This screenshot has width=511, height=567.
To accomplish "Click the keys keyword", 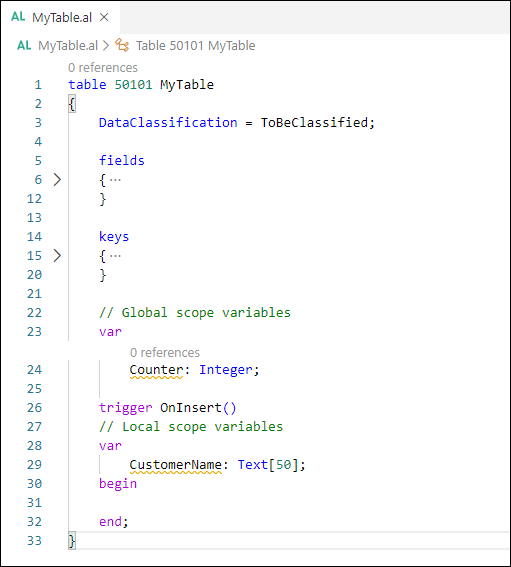I will (x=114, y=237).
